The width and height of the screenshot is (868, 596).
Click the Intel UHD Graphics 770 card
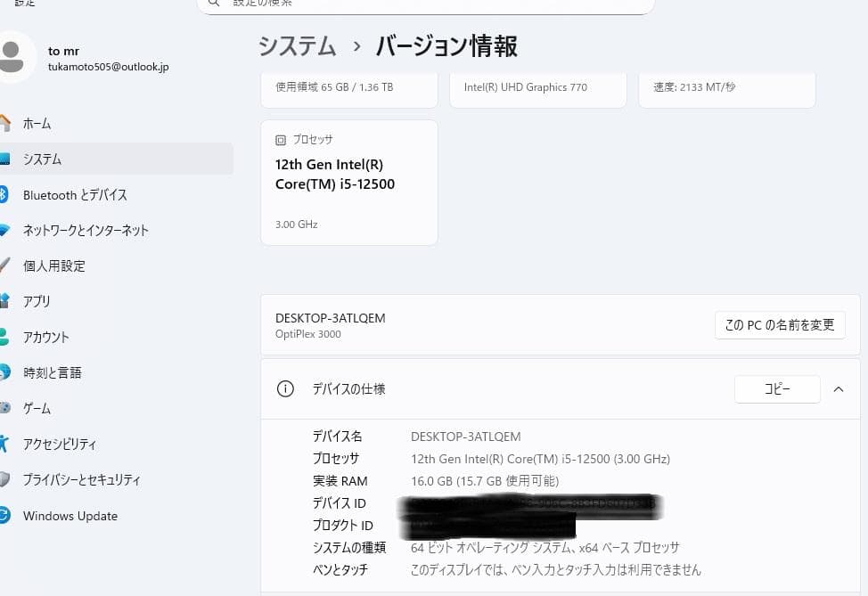(537, 86)
